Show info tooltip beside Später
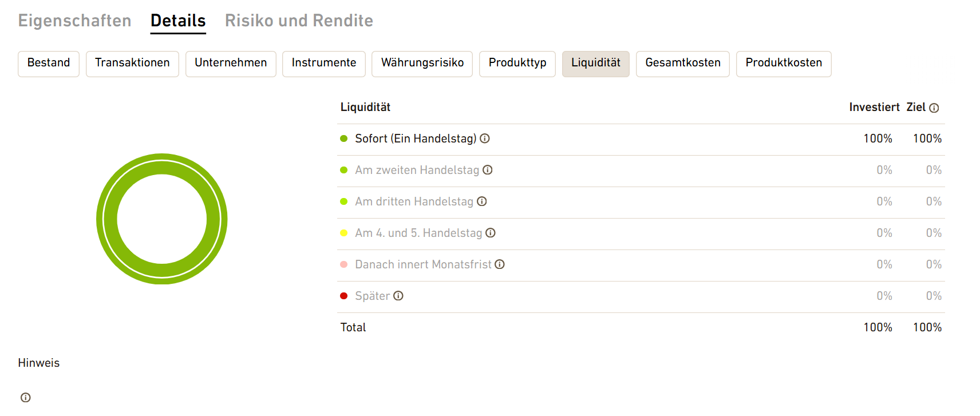This screenshot has height=416, width=980. click(x=398, y=296)
